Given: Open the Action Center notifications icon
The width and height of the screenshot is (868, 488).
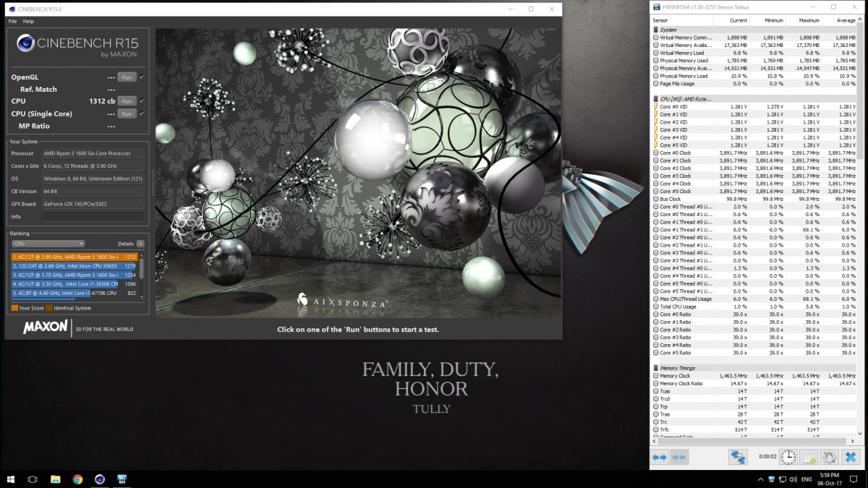Looking at the screenshot, I should coord(852,479).
